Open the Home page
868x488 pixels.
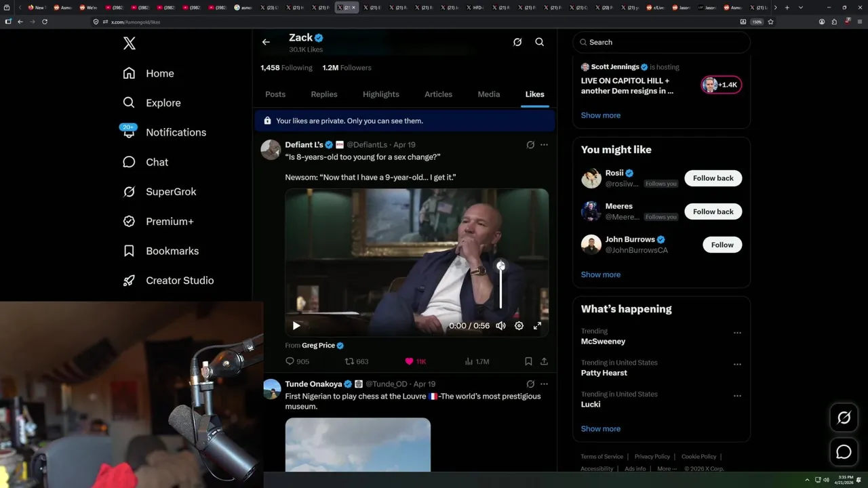click(x=149, y=73)
